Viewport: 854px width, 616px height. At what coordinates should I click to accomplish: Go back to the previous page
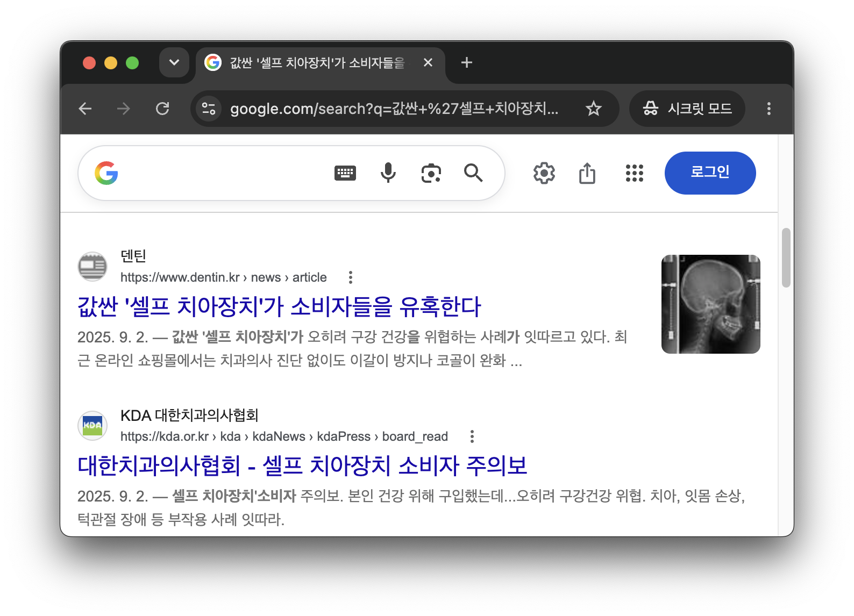pyautogui.click(x=86, y=109)
